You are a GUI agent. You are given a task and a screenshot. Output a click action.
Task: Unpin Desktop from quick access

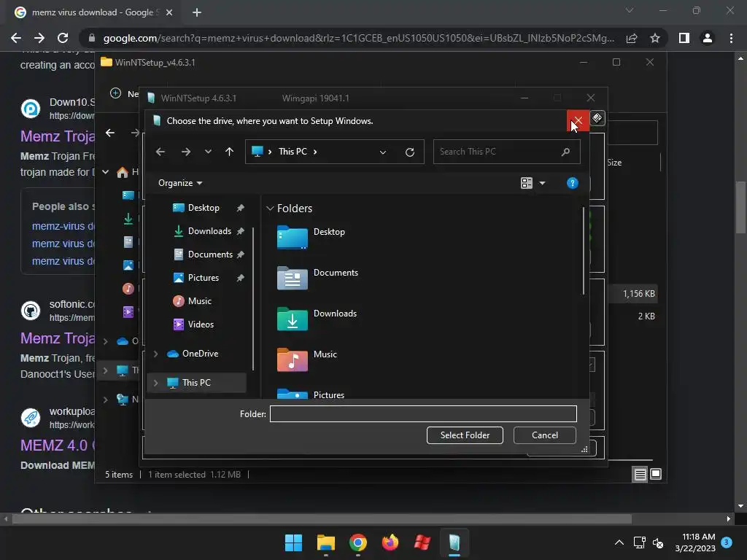point(241,208)
